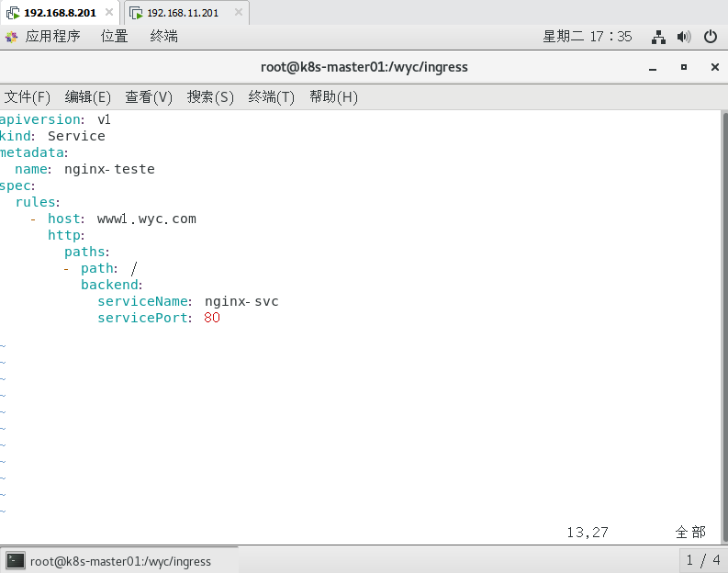Click the value v1
The height and width of the screenshot is (573, 728).
point(104,119)
